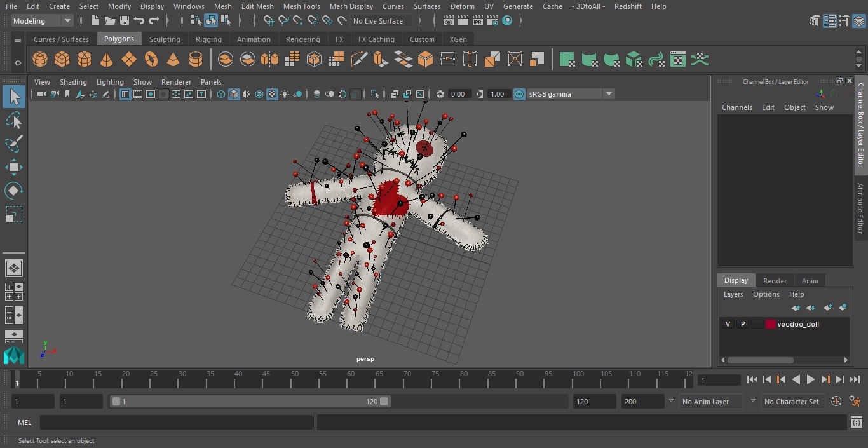Activate the Move tool in toolbox
Viewport: 868px width, 448px height.
tap(14, 168)
